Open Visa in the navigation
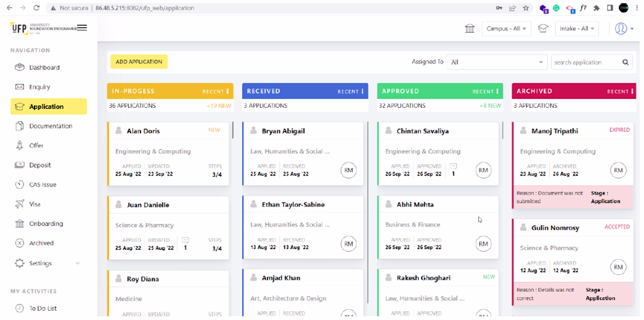644x320 pixels. (49, 204)
